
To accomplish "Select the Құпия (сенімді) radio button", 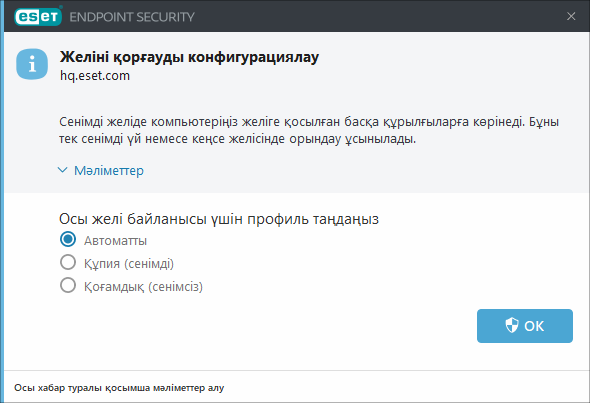I will tap(68, 263).
